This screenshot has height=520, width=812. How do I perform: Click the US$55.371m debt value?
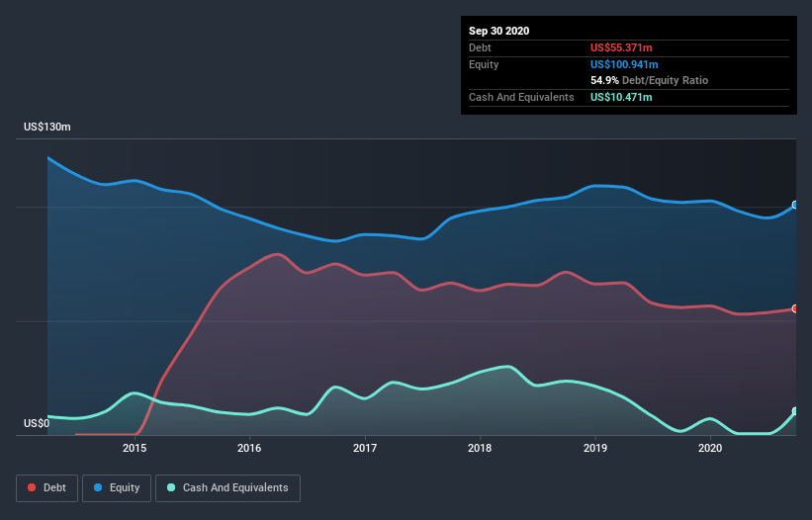click(621, 47)
